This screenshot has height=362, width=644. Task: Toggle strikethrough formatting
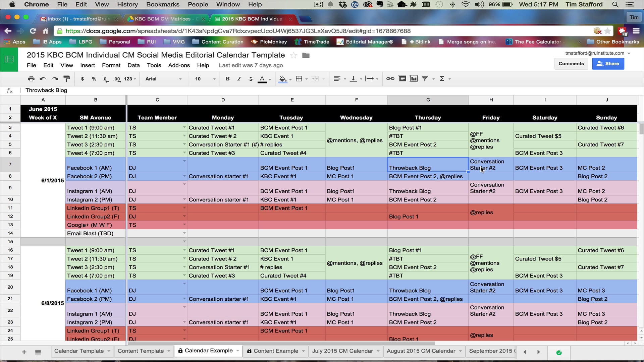click(x=251, y=79)
